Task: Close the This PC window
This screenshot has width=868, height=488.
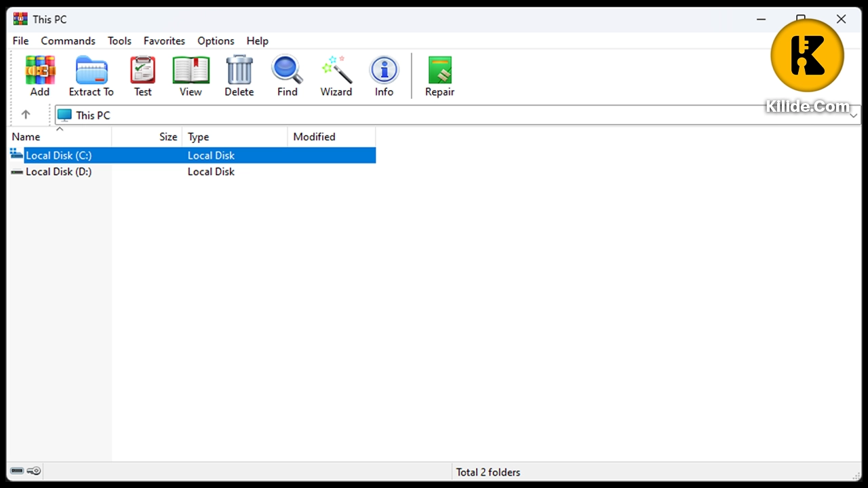Action: [841, 19]
